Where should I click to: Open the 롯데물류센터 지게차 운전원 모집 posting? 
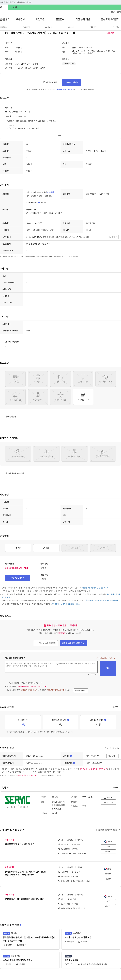[20, 844]
